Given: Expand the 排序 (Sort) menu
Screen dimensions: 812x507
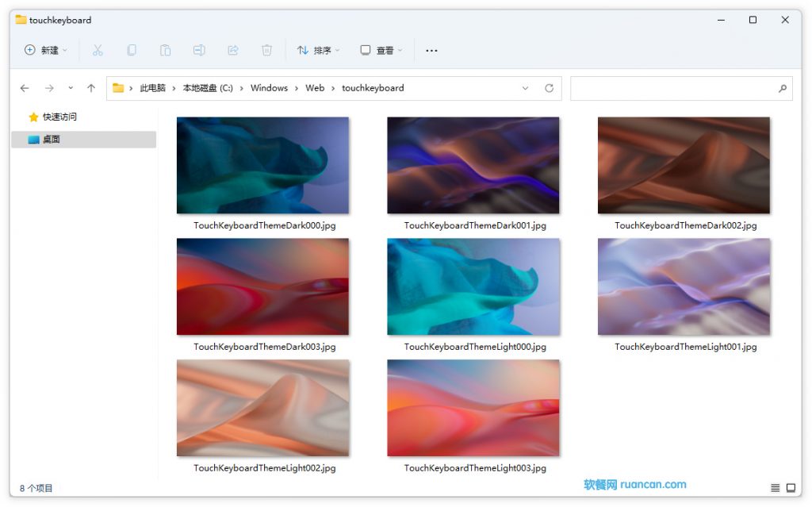Looking at the screenshot, I should (x=318, y=50).
